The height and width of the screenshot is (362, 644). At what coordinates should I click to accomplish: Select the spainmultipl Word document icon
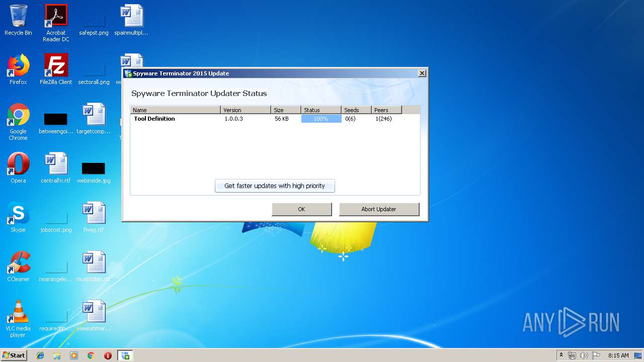(131, 20)
